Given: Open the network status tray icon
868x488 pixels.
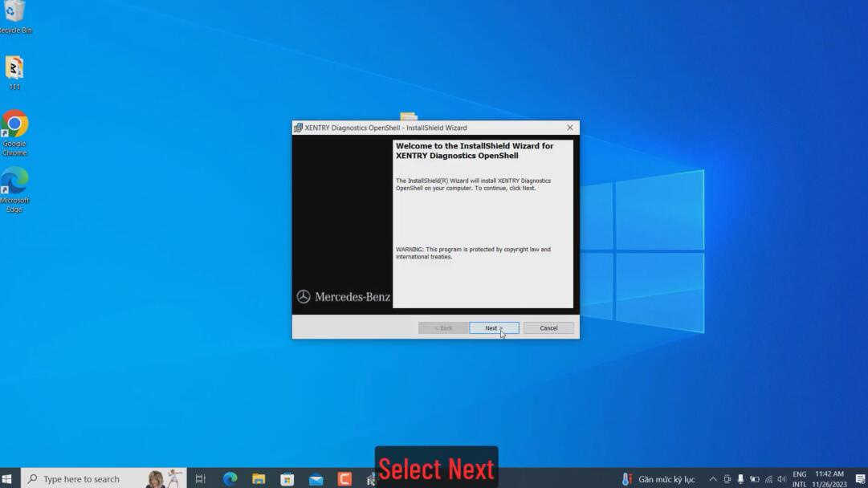Looking at the screenshot, I should (x=768, y=479).
